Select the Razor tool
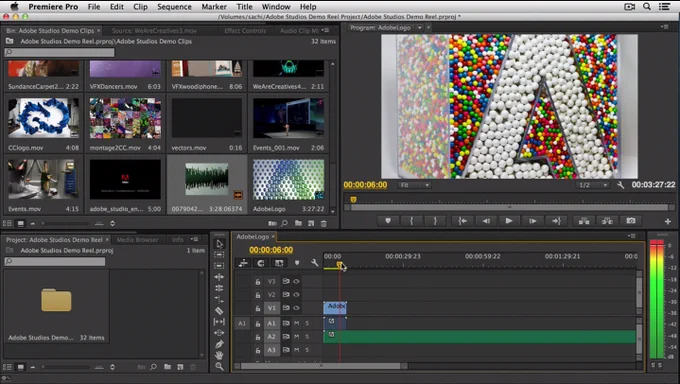 click(x=219, y=311)
